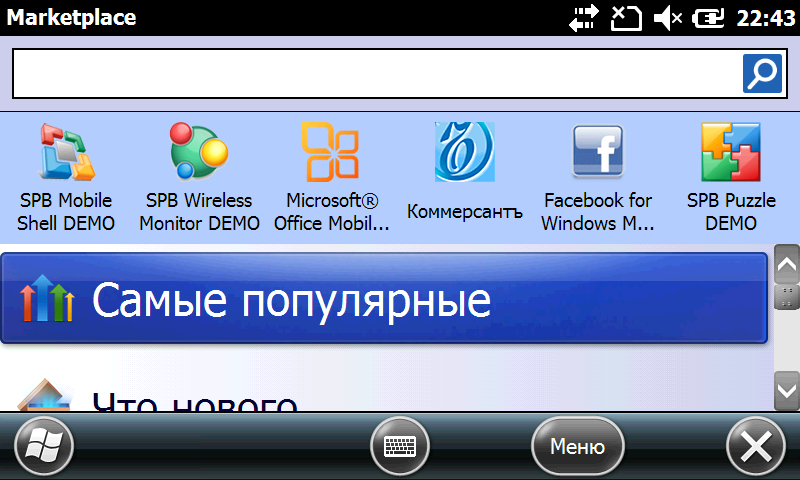Open the Меню button
Screen dimensions: 800x480
(x=577, y=446)
